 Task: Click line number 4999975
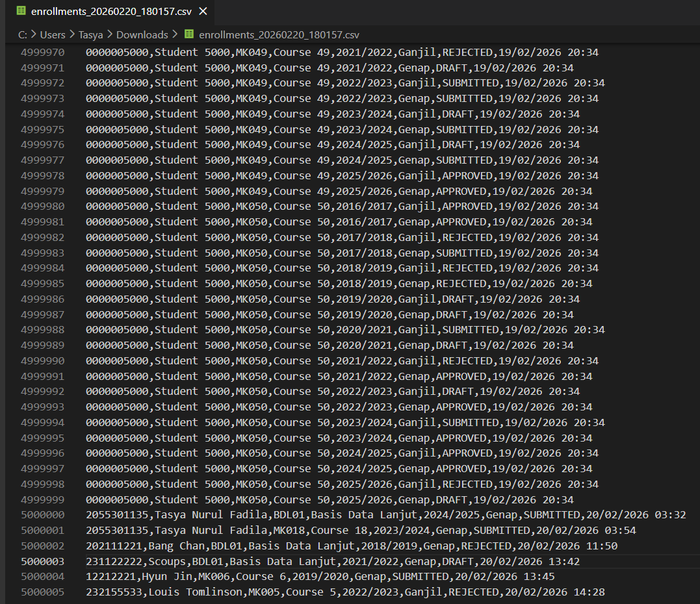coord(42,130)
